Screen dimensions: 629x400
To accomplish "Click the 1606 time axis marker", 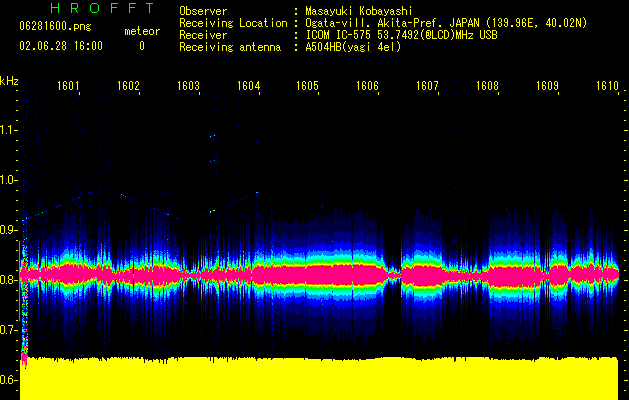I will [368, 86].
